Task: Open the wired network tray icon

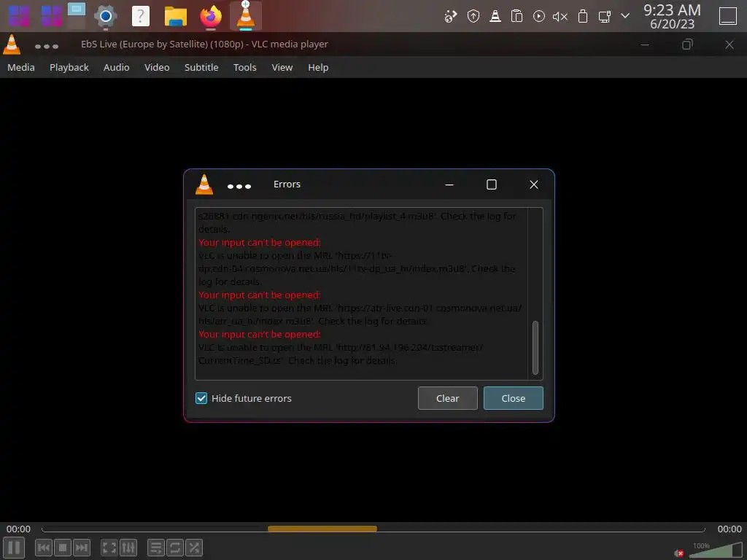Action: point(605,16)
